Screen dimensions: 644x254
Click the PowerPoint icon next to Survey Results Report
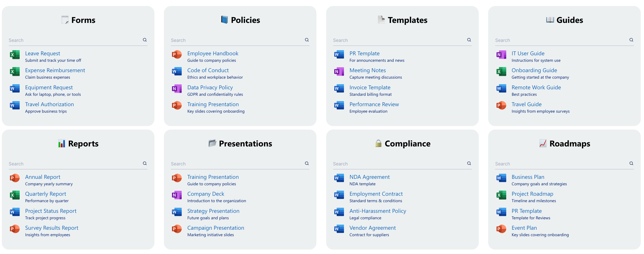(15, 229)
